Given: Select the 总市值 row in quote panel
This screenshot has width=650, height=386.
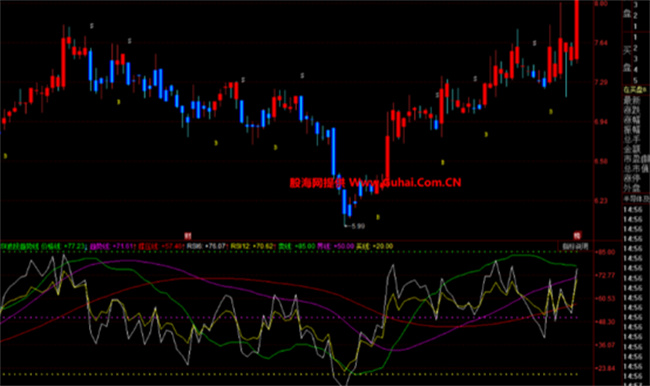Looking at the screenshot, I should click(636, 168).
